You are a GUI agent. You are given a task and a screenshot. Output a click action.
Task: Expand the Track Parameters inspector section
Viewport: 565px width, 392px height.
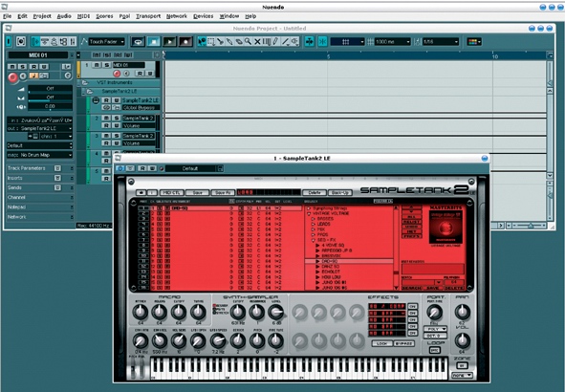pos(41,168)
